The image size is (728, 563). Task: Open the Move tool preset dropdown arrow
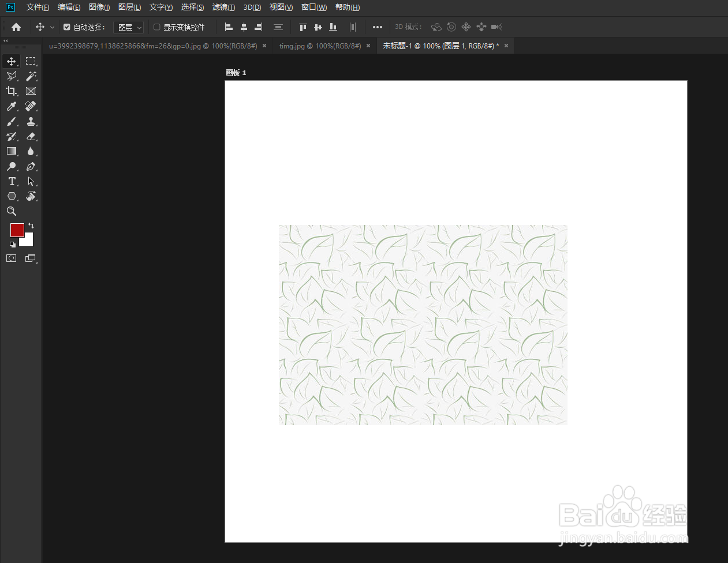(52, 27)
